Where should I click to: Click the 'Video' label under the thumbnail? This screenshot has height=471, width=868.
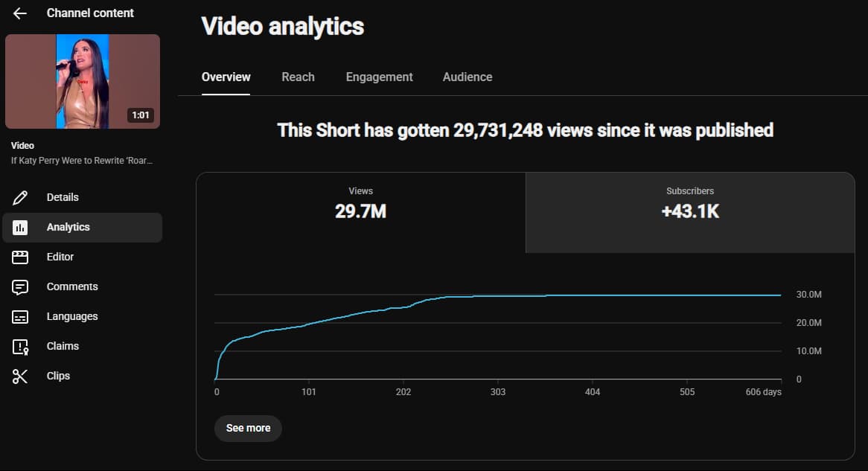[22, 146]
